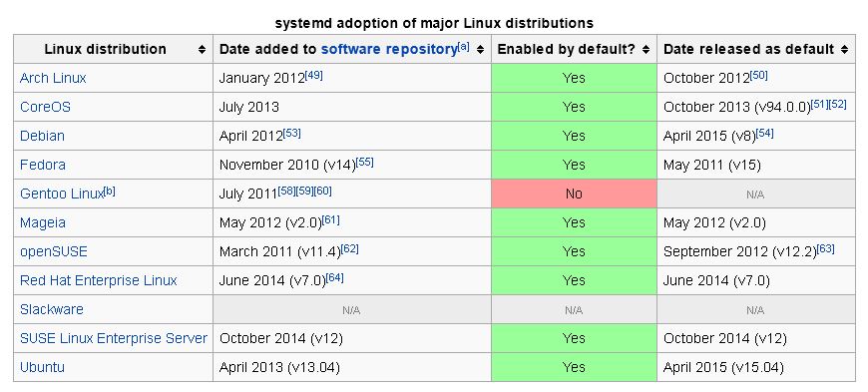This screenshot has width=868, height=392.
Task: Open citation 64 next to June 2014 (v7.0)
Action: coord(335,277)
